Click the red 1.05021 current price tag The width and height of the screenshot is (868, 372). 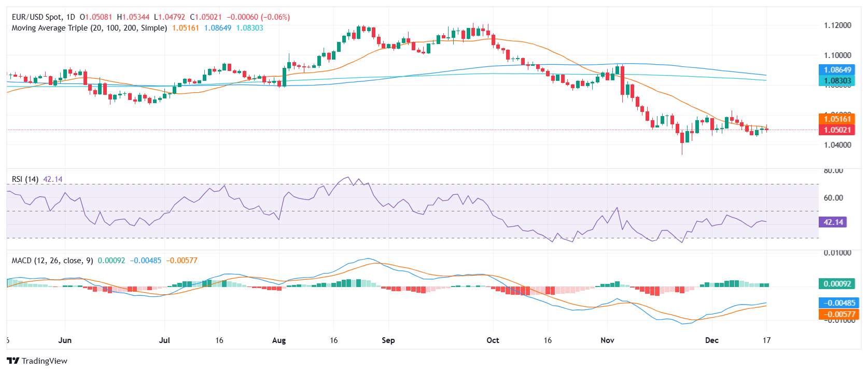(x=837, y=130)
